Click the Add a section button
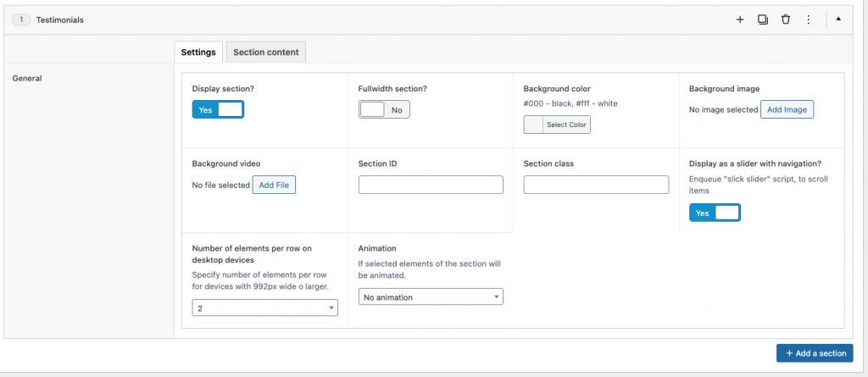The width and height of the screenshot is (868, 377). click(815, 353)
